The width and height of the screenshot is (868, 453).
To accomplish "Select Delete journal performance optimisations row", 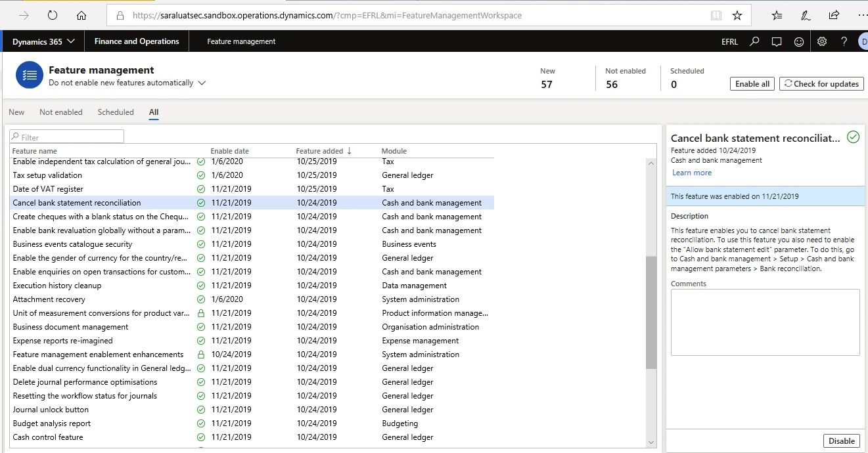I will point(253,382).
